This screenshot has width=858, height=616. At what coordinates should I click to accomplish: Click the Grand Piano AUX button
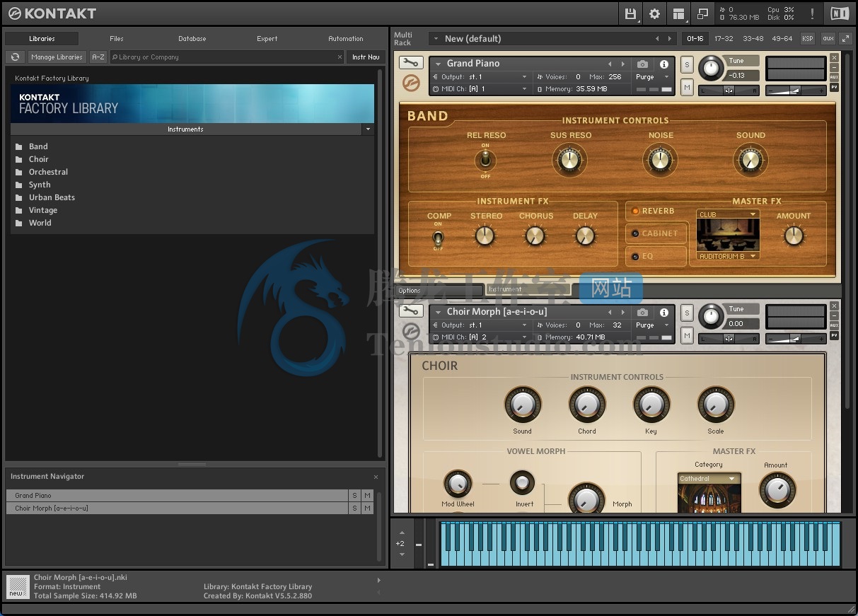coord(834,77)
